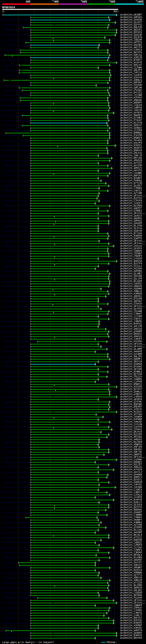The width and height of the screenshot is (146, 644).
Task: Open hit label UniRef100_A6C7C9
Action: (131, 48)
